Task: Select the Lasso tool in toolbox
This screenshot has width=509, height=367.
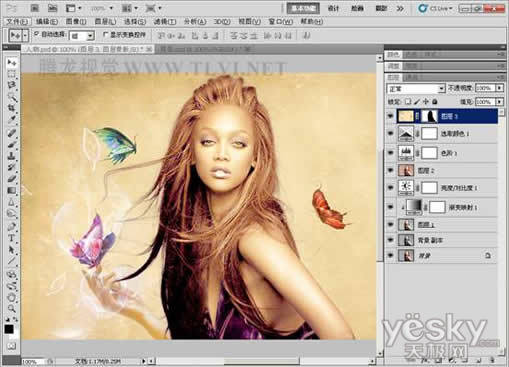Action: tap(12, 85)
